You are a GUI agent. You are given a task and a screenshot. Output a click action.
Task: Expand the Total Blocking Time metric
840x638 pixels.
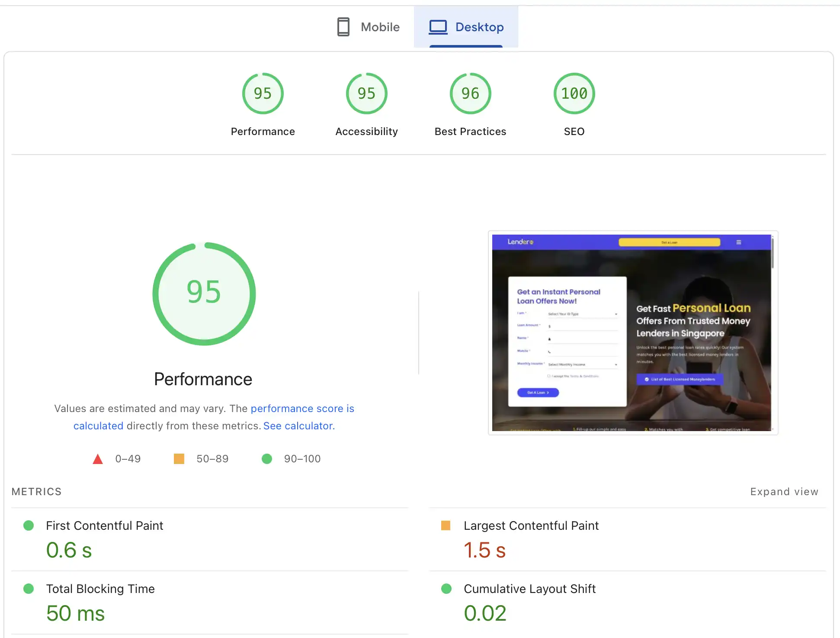coord(100,589)
